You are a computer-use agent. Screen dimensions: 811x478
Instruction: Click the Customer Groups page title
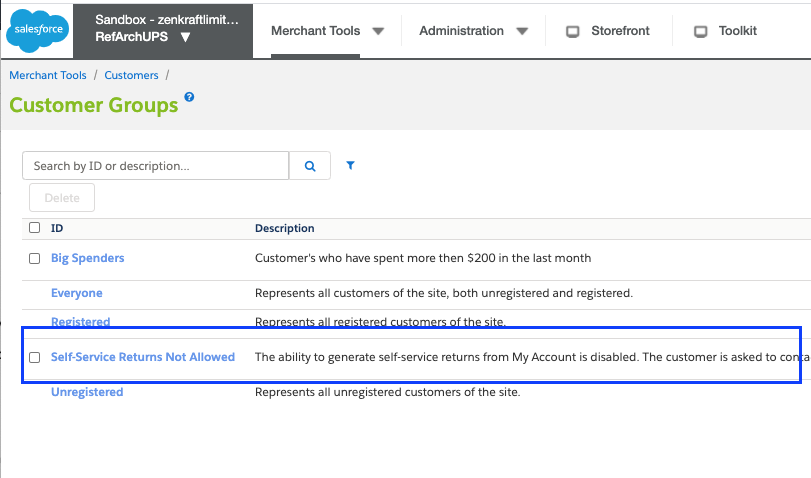pyautogui.click(x=94, y=105)
